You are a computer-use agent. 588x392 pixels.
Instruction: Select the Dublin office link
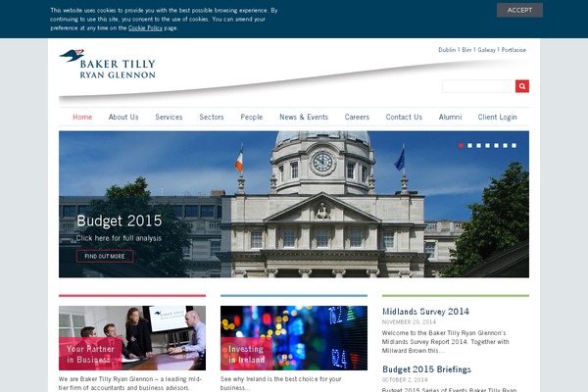[447, 50]
